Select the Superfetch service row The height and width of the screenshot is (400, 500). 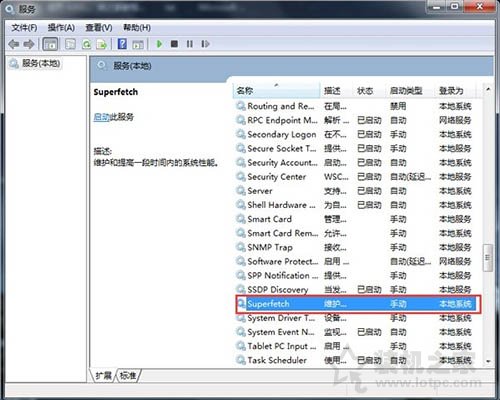click(357, 304)
